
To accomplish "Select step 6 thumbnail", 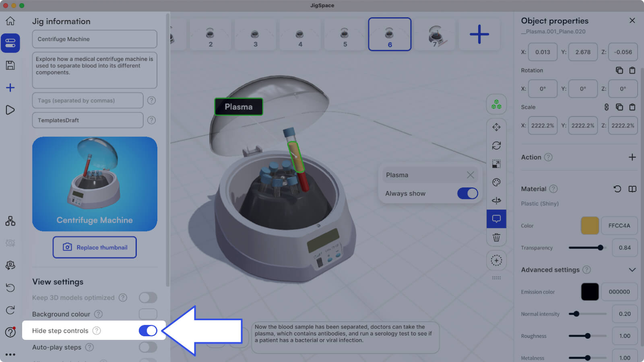I will (390, 35).
